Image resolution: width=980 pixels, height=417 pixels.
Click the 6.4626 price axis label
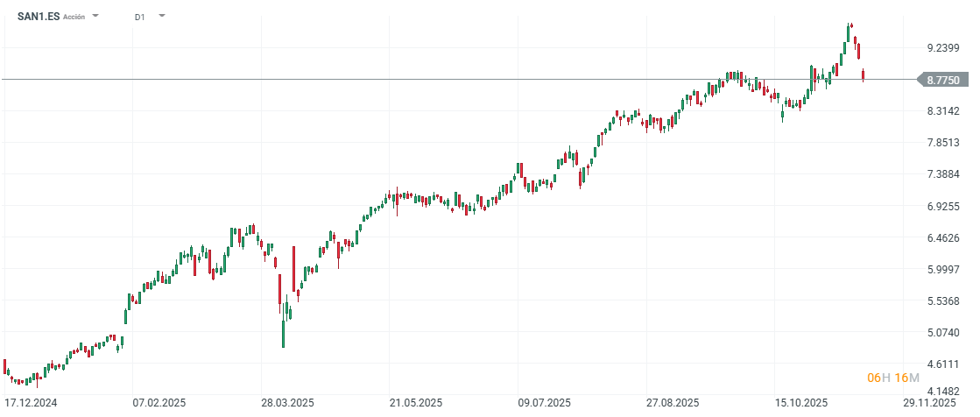(943, 237)
